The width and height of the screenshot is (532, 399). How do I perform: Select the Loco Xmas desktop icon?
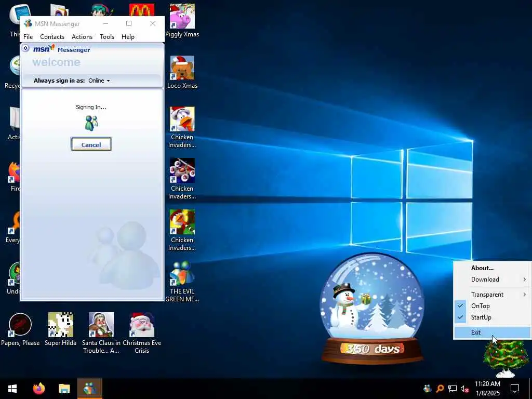tap(182, 72)
